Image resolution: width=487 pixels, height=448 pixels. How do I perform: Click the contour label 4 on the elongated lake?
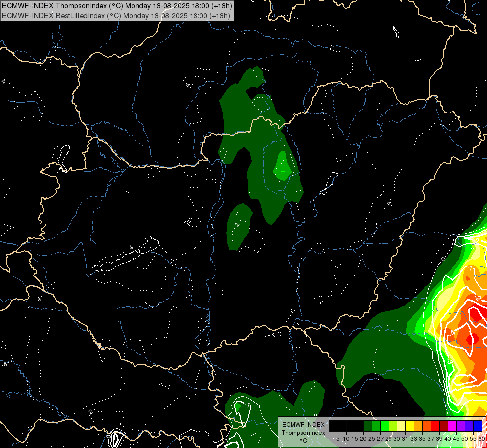coord(131,247)
